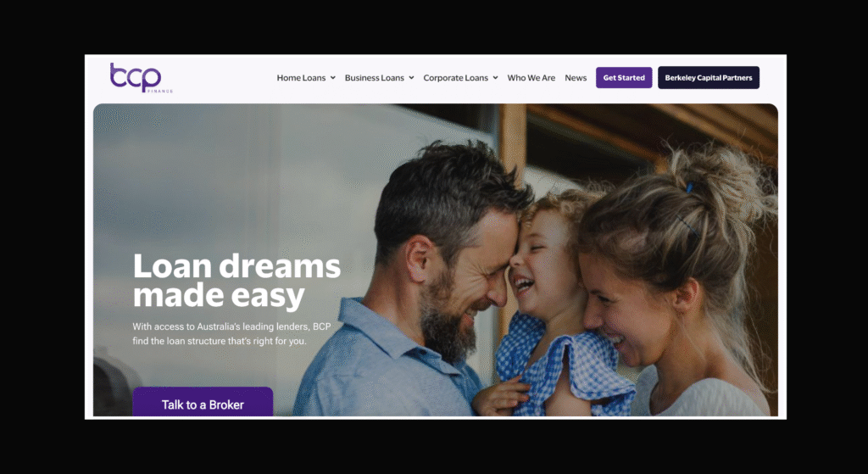Click the blonde woman's face in hero photo
The width and height of the screenshot is (868, 474).
pos(626,310)
